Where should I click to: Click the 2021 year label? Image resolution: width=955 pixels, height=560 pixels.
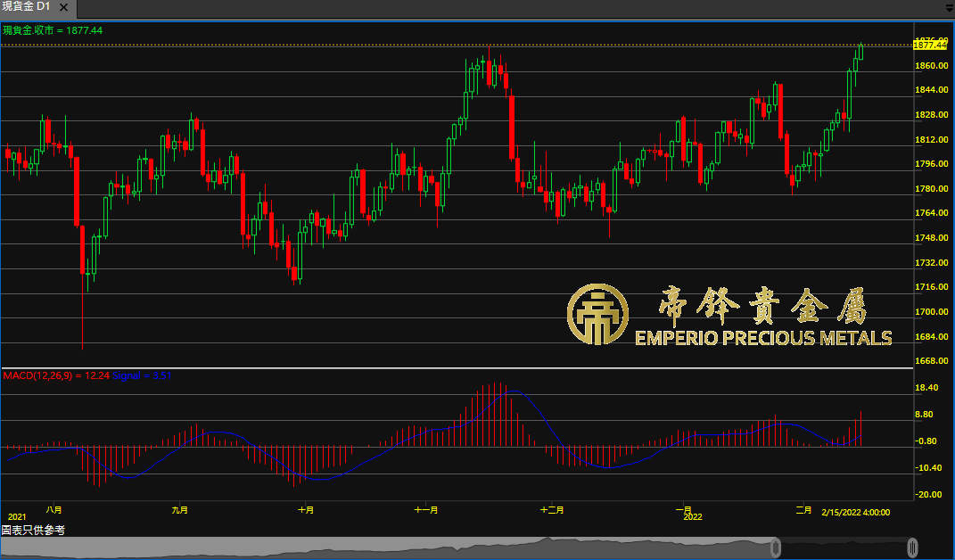(x=17, y=516)
